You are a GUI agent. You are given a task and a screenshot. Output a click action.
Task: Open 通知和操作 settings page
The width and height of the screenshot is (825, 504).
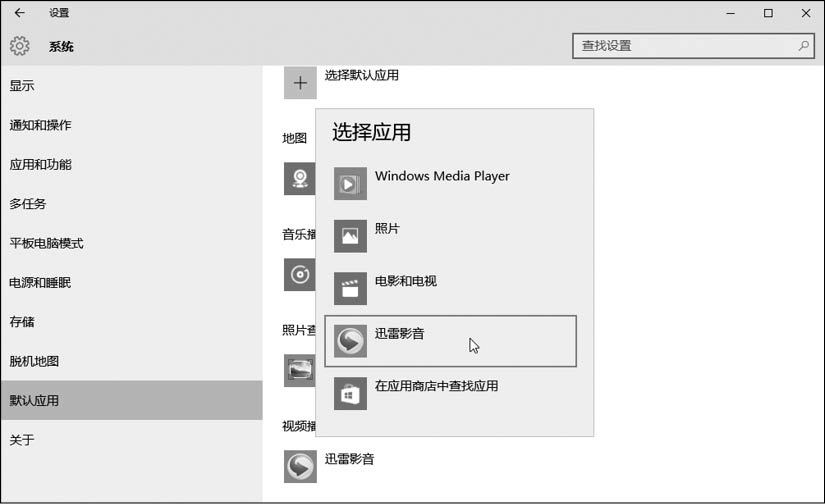coord(132,125)
